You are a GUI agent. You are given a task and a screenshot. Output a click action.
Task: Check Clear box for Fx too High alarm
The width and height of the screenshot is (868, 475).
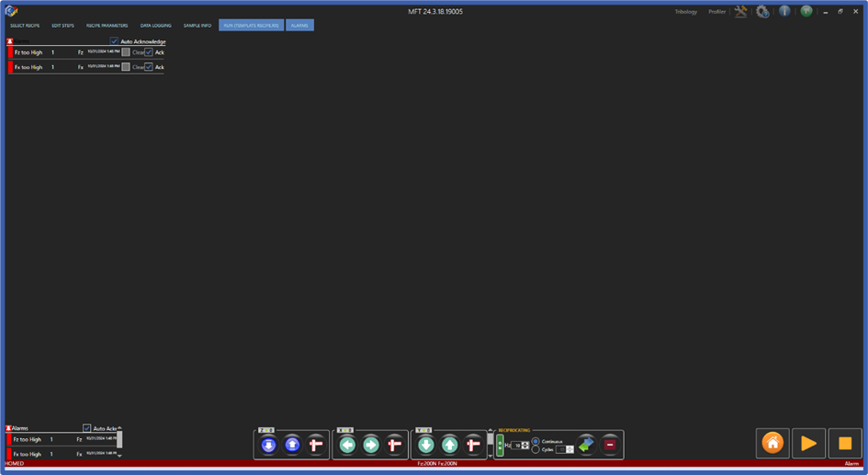[126, 67]
